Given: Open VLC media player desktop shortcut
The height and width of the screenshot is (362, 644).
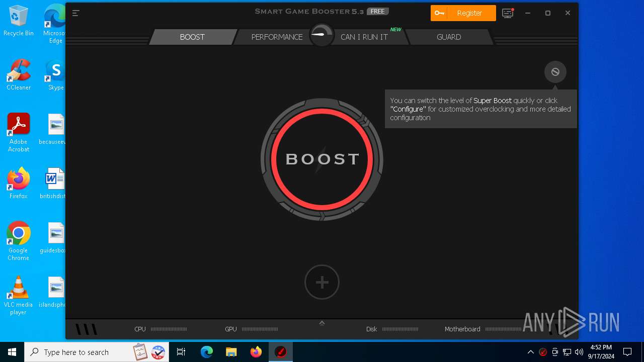Looking at the screenshot, I should tap(19, 296).
